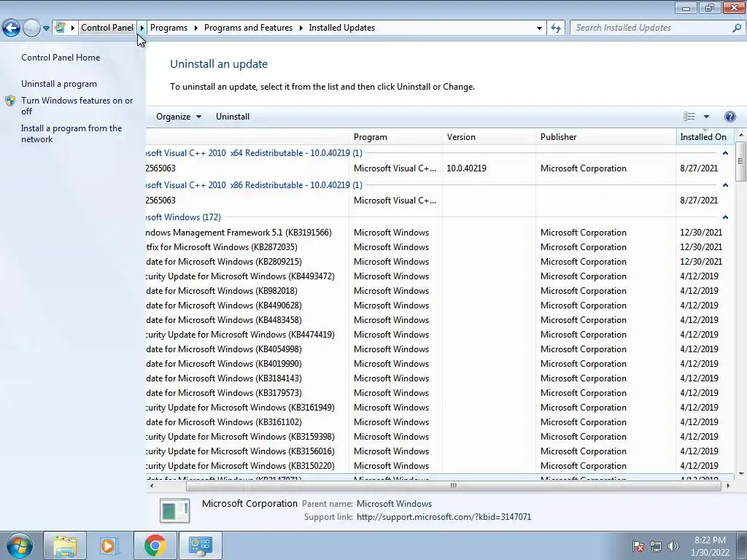Click the update thumbnail in details pane
Viewport: 747px width, 560px height.
click(x=174, y=510)
